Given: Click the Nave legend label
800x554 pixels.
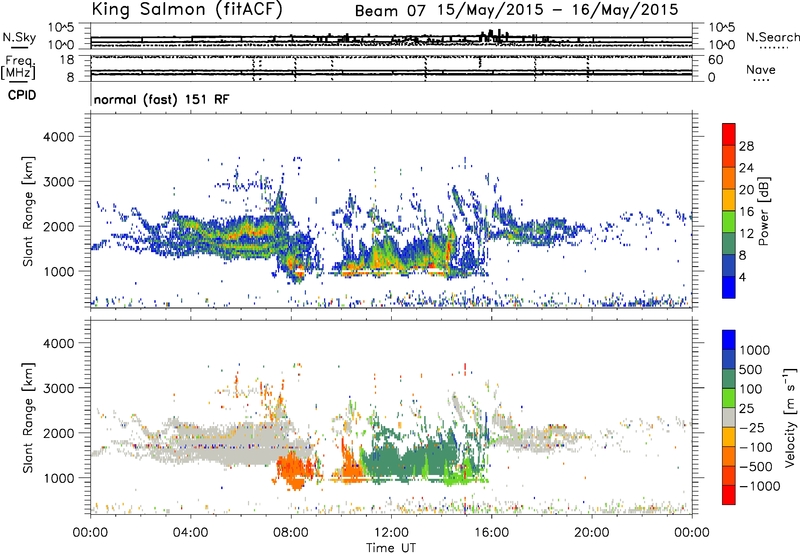Looking at the screenshot, I should (x=761, y=69).
